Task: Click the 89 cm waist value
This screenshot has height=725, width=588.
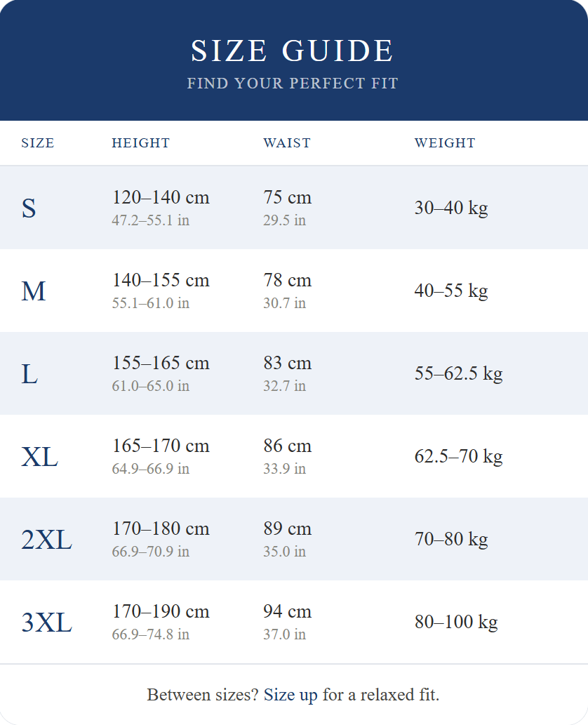Action: point(288,528)
